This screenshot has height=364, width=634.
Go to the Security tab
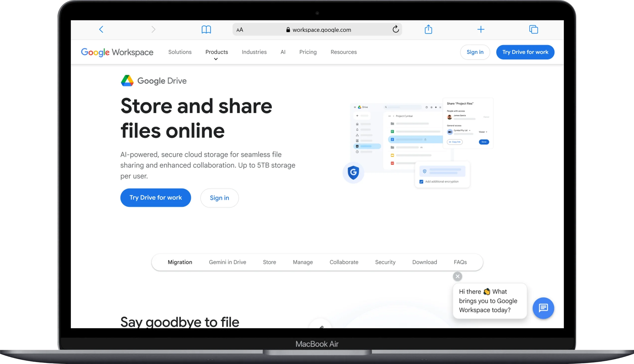(385, 262)
